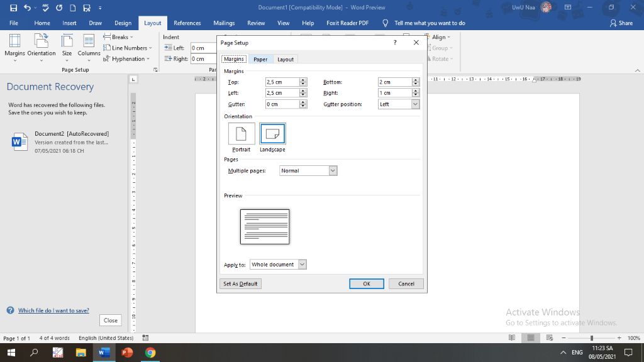
Task: Switch to the Mailings ribbon tab
Action: 224,23
